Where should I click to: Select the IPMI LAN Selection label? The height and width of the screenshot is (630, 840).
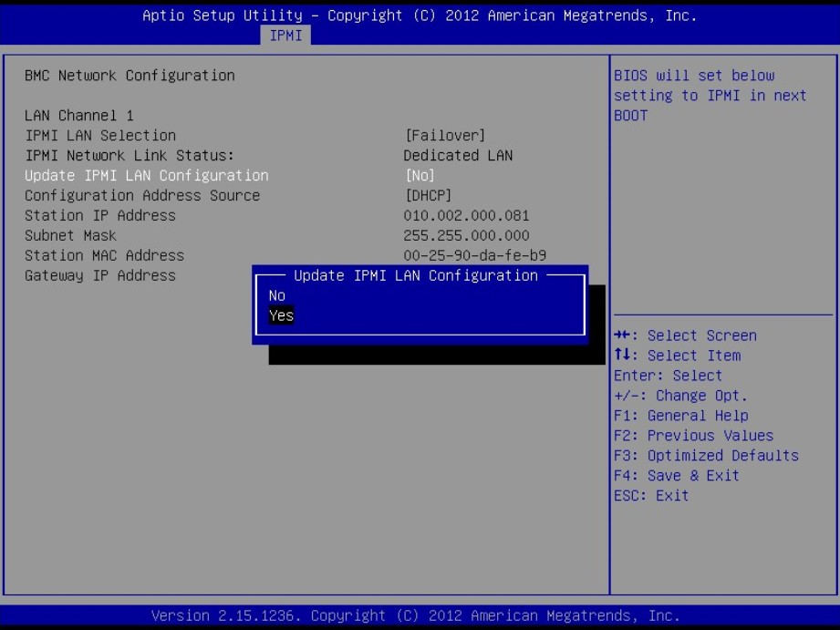tap(100, 135)
